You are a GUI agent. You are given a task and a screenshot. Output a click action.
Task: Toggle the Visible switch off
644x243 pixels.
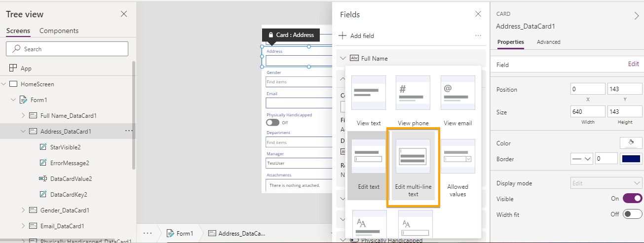(x=632, y=199)
